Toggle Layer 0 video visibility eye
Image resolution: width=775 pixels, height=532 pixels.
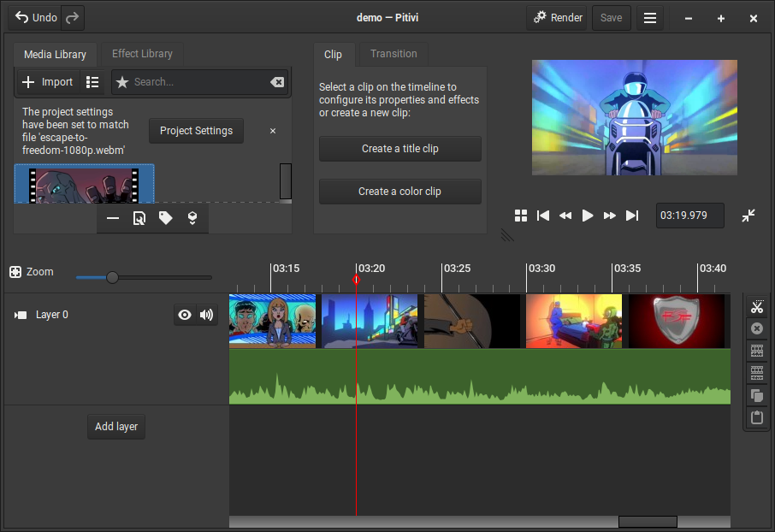point(185,315)
